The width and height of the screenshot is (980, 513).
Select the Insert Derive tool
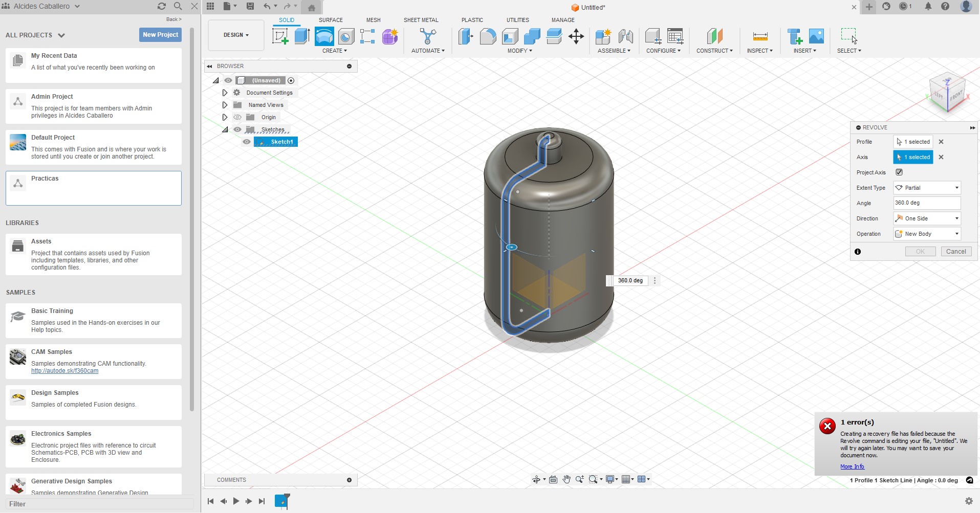click(x=794, y=36)
